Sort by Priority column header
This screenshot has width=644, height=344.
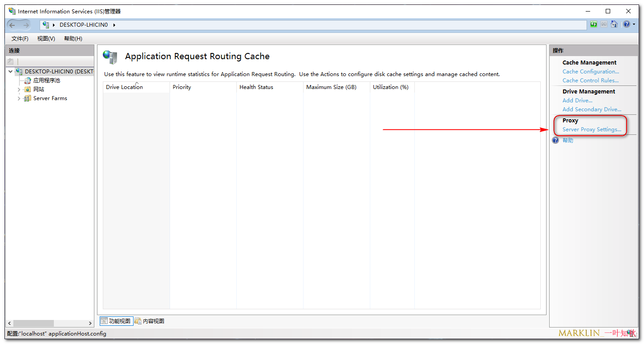coord(203,87)
